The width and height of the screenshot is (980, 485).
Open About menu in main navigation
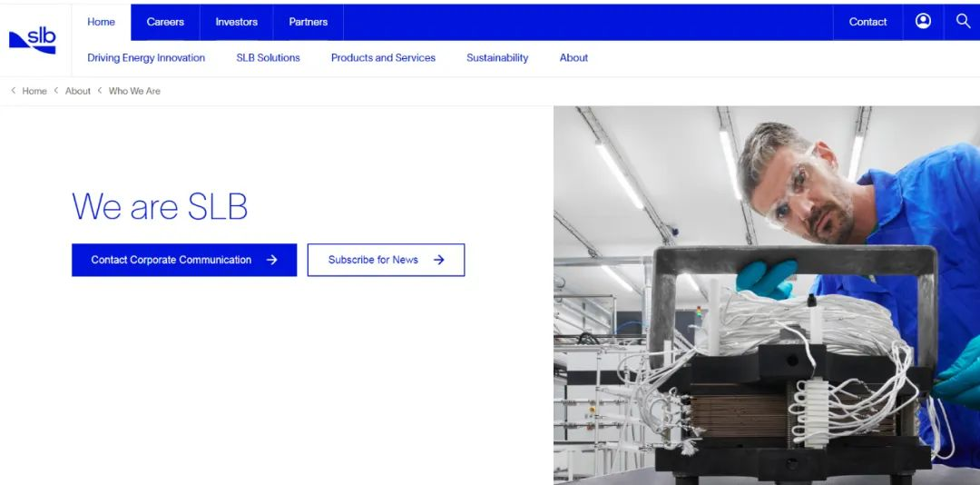(573, 57)
